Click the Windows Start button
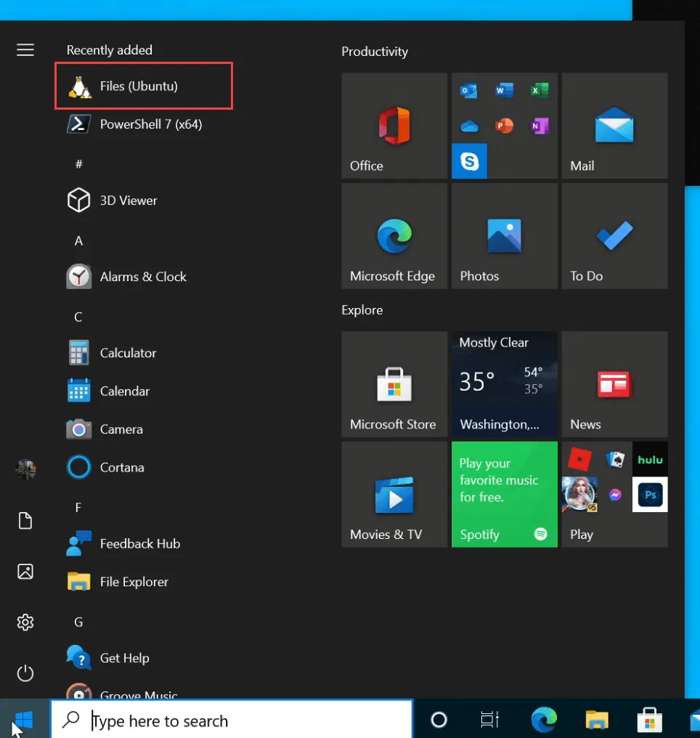This screenshot has height=738, width=700. click(23, 720)
